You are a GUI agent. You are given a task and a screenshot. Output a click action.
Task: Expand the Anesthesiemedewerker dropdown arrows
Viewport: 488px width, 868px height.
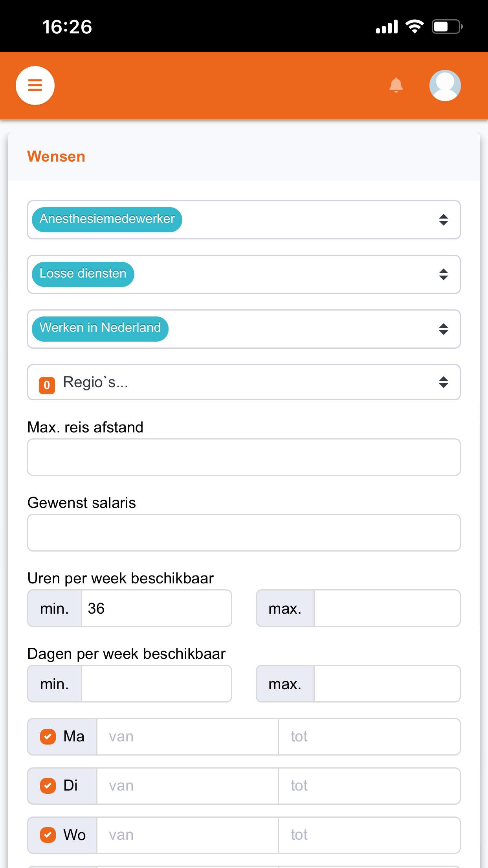[x=443, y=220]
